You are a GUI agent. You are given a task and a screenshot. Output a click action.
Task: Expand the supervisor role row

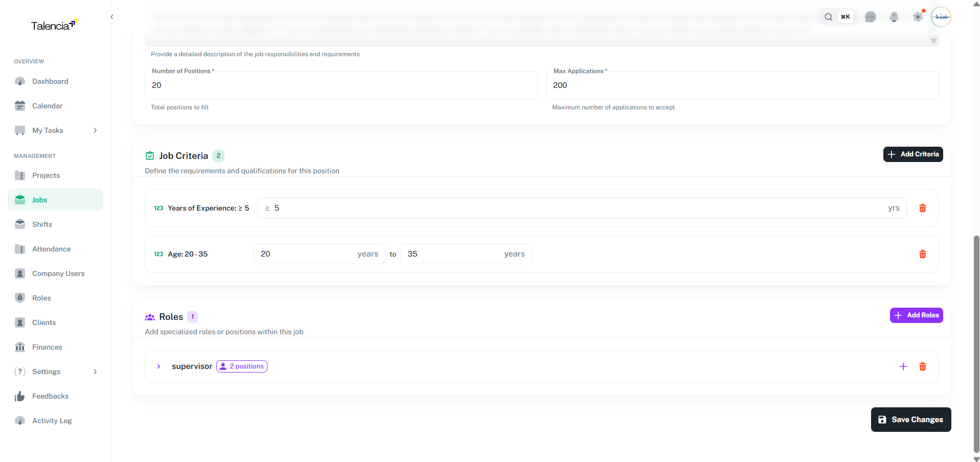click(159, 366)
